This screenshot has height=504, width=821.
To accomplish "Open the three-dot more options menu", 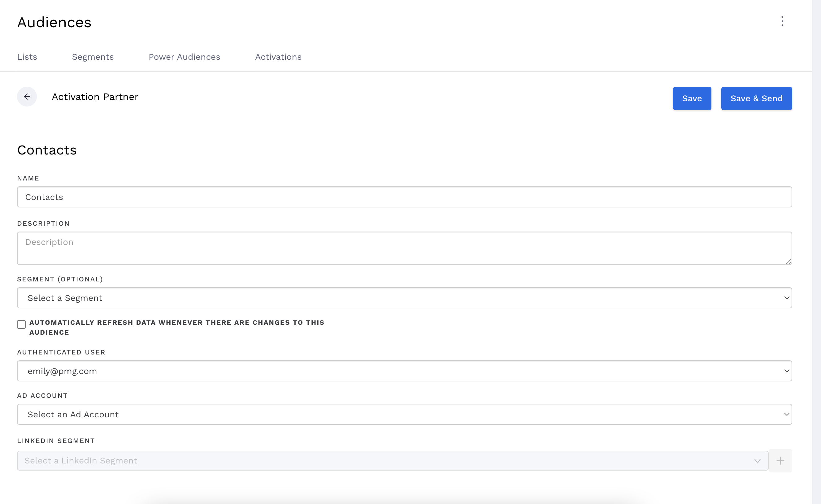I will click(782, 21).
